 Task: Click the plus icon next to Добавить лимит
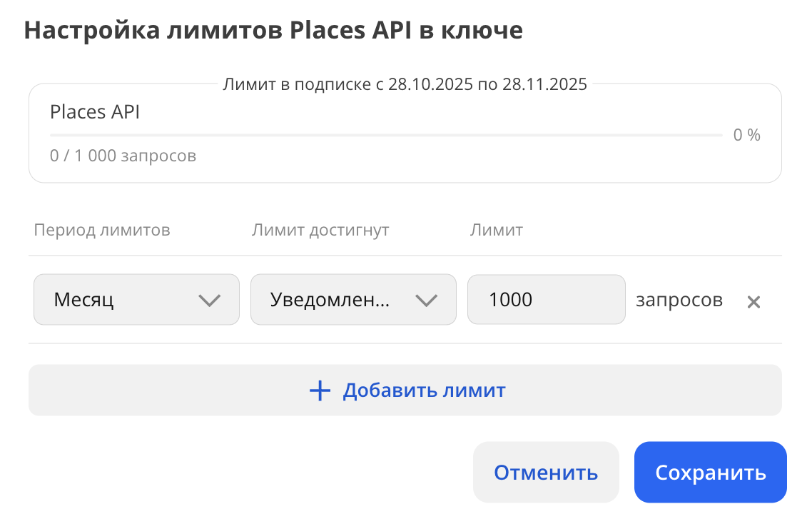(320, 391)
